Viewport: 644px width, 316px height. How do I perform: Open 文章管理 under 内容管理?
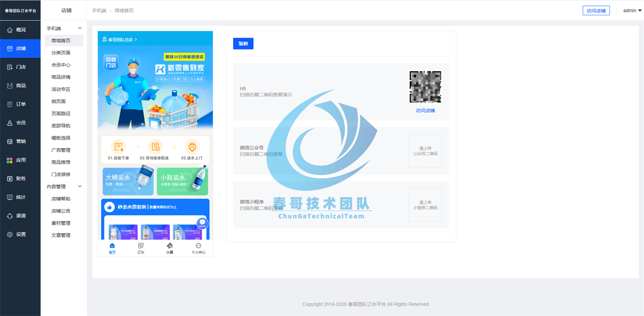pos(61,235)
